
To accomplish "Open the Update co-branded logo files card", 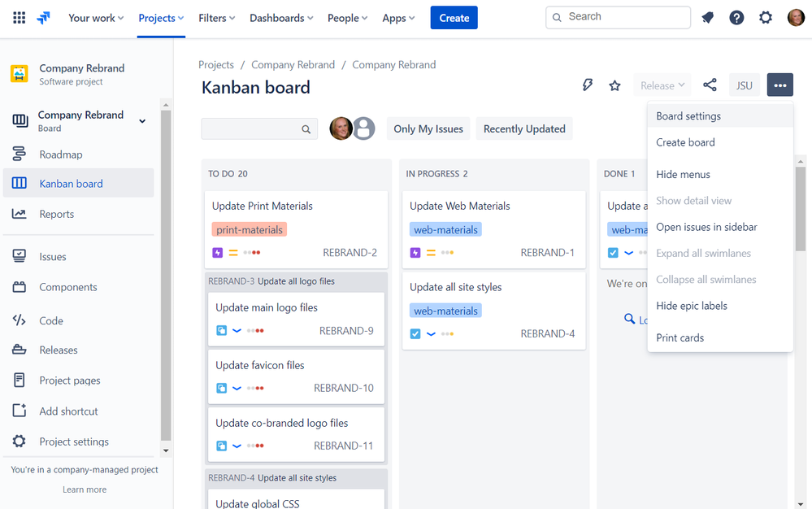I will (x=296, y=434).
